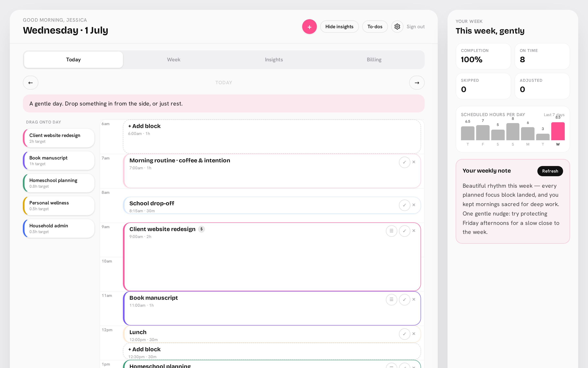Add a block at 6:00am
This screenshot has height=368, width=588.
(x=272, y=137)
